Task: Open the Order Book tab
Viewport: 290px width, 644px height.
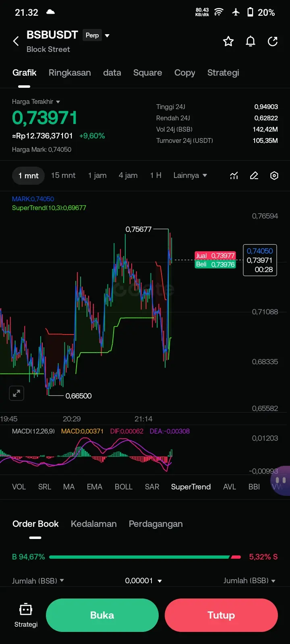Action: click(35, 524)
